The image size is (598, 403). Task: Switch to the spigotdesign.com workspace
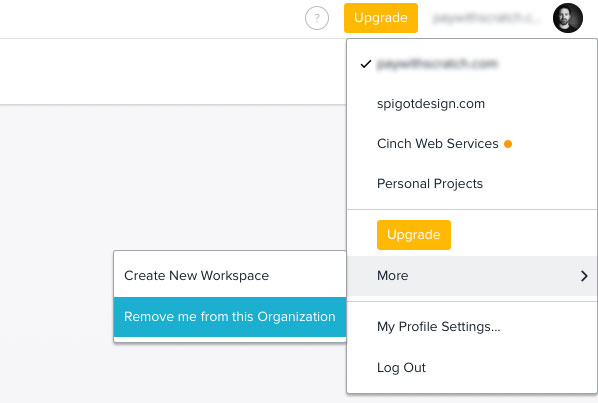tap(472, 104)
